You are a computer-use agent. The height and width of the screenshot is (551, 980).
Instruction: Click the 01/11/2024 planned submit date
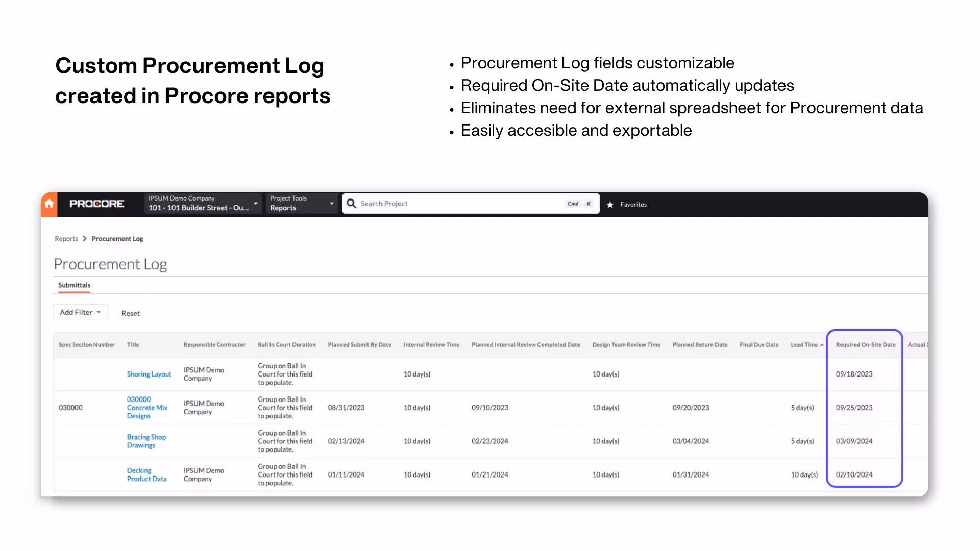346,475
